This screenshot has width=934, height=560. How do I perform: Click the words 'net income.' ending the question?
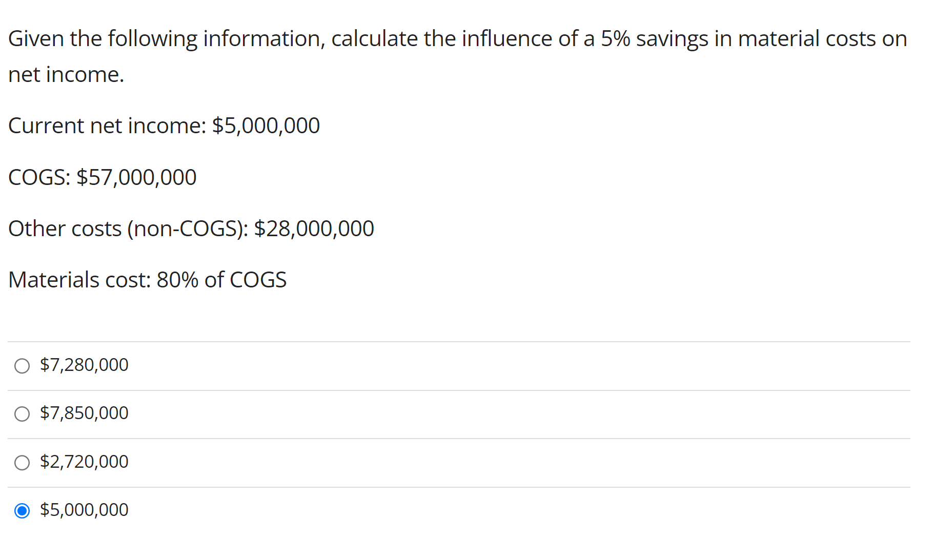coord(66,75)
